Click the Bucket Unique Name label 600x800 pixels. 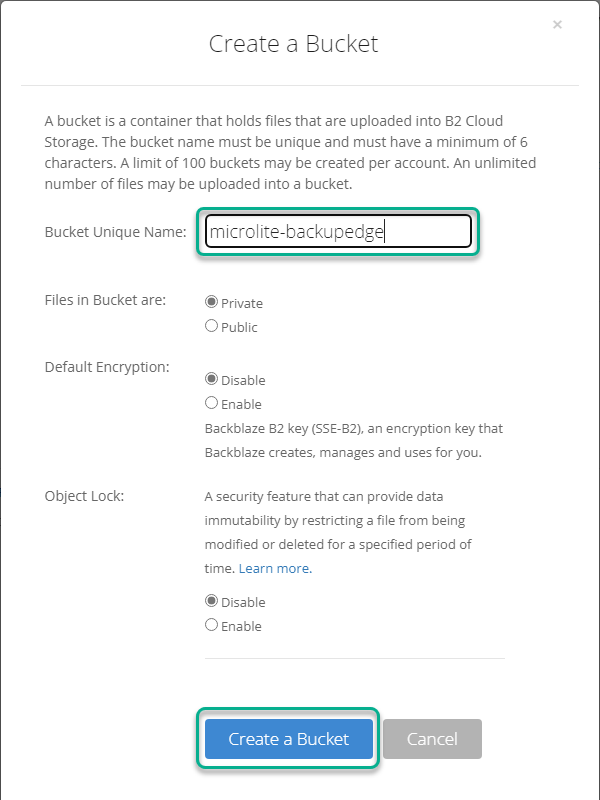coord(115,232)
